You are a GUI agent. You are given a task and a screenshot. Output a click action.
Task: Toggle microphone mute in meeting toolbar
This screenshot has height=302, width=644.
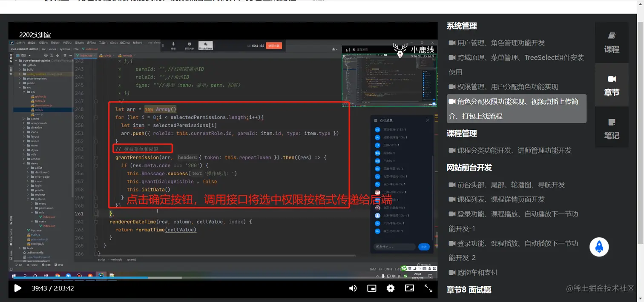click(x=173, y=46)
